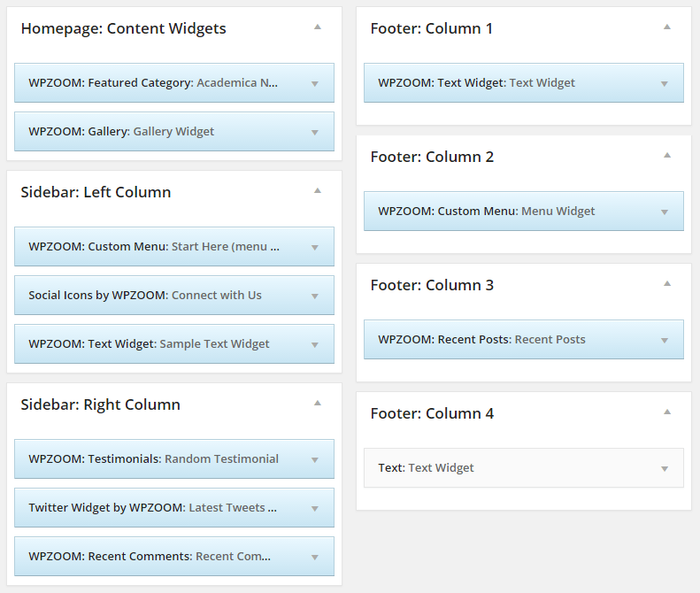Open Start Here Custom Menu widget arrow

315,248
